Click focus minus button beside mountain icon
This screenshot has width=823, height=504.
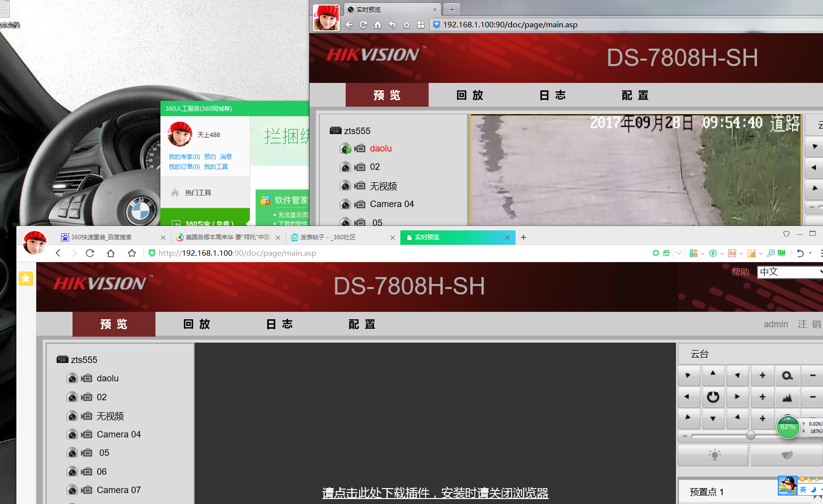pyautogui.click(x=813, y=397)
